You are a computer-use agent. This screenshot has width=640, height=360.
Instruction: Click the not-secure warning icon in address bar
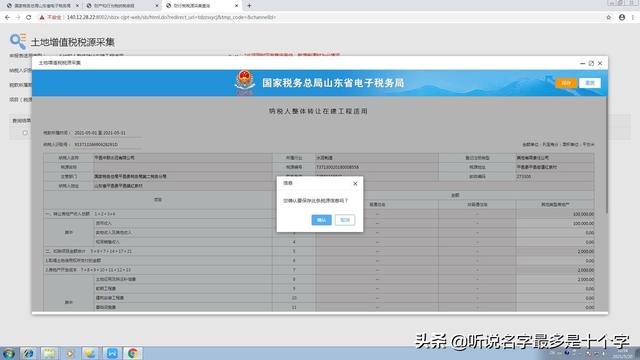(x=42, y=18)
